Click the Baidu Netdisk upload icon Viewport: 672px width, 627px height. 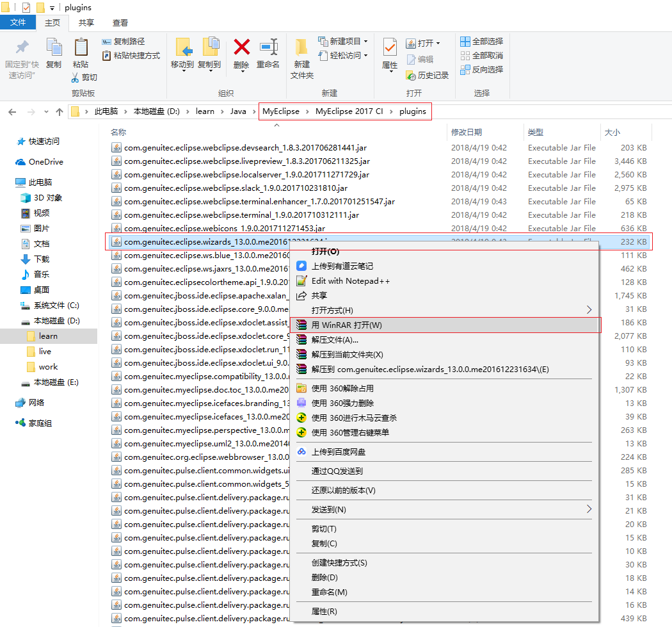coord(301,452)
